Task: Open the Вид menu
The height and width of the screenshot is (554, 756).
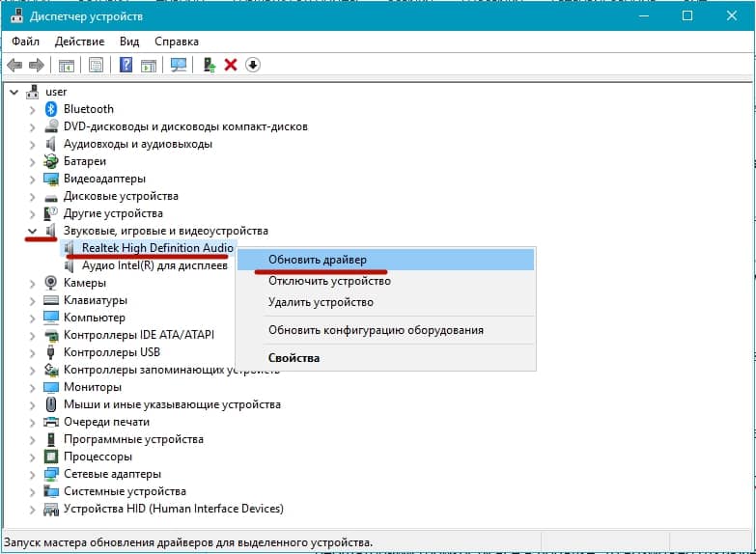Action: click(129, 42)
